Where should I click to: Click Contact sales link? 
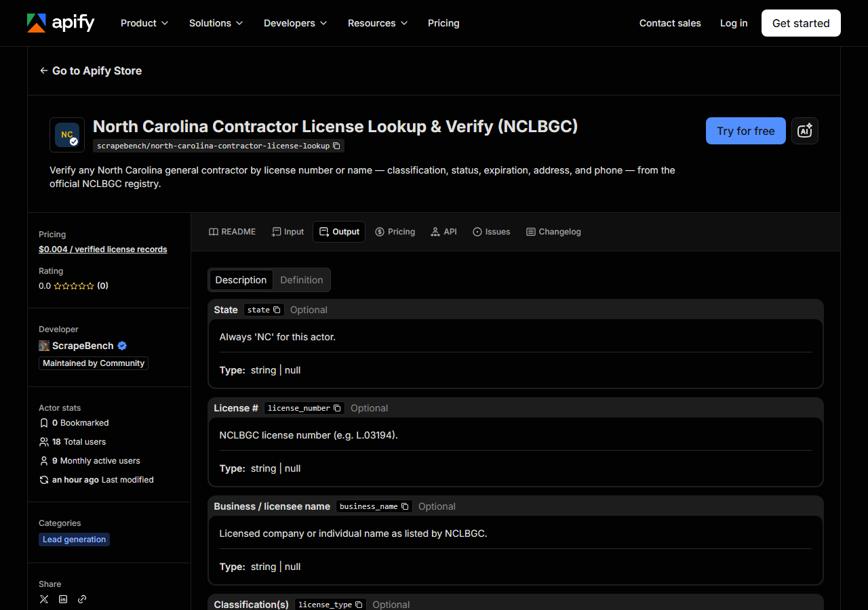(670, 23)
